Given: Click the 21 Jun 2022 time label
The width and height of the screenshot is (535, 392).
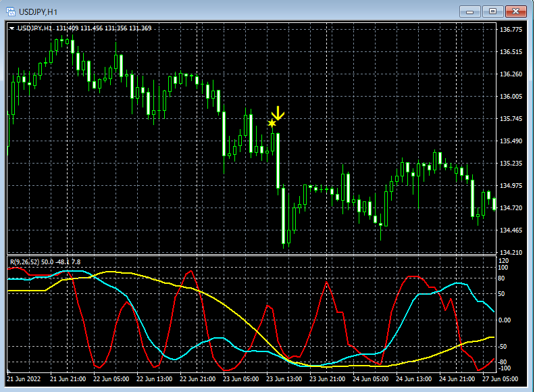Looking at the screenshot, I should 24,379.
